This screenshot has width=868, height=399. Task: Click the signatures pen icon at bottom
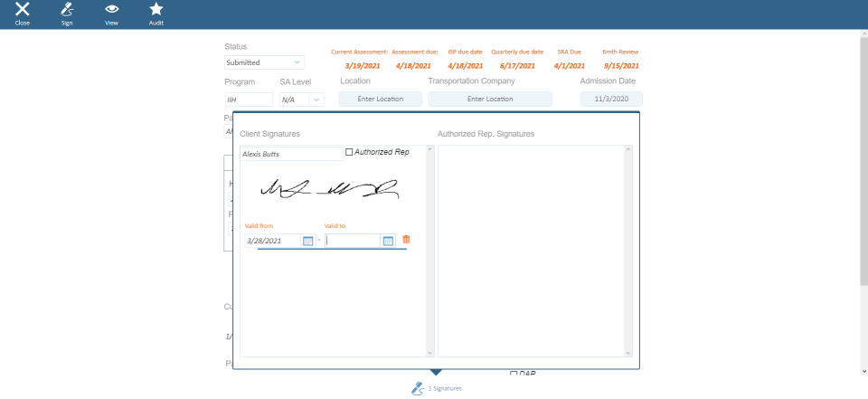click(x=417, y=388)
